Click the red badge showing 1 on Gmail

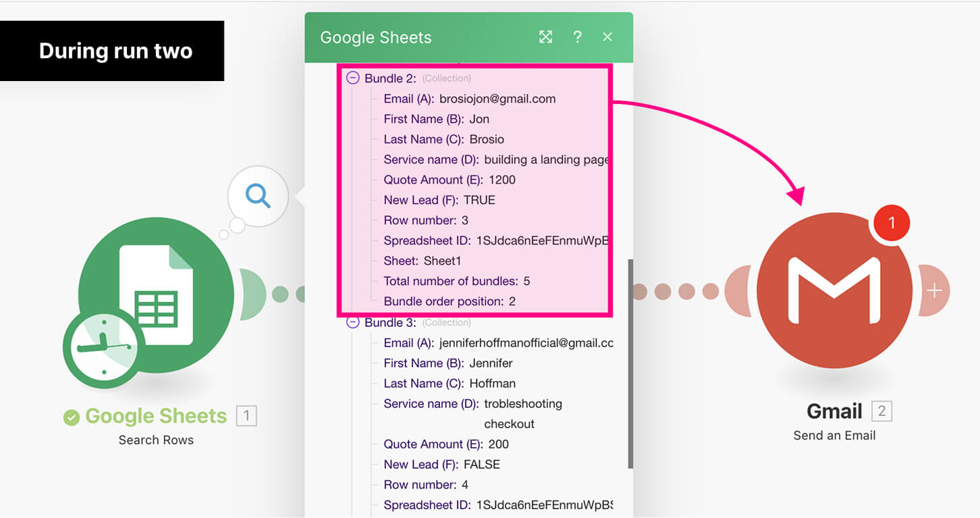click(x=892, y=222)
